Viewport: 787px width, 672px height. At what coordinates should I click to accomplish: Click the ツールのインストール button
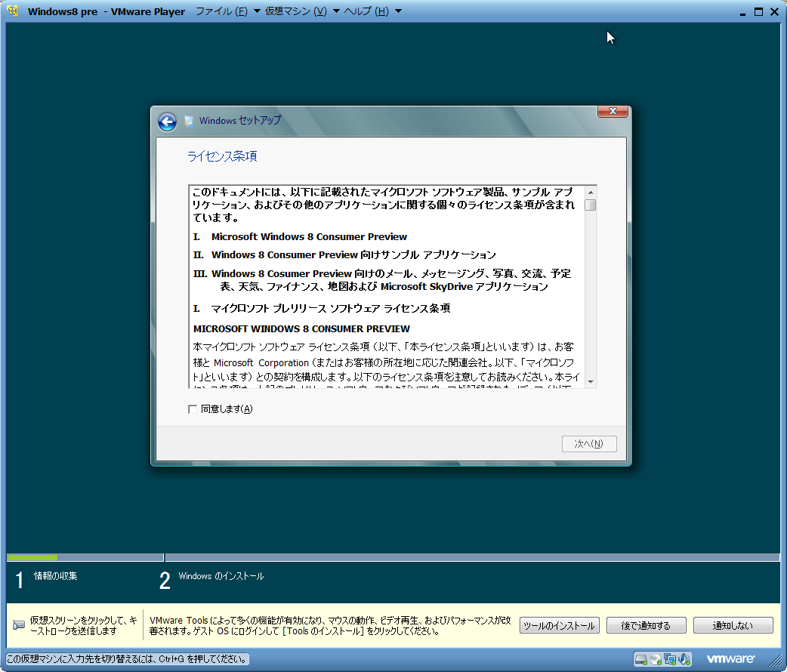tap(559, 625)
